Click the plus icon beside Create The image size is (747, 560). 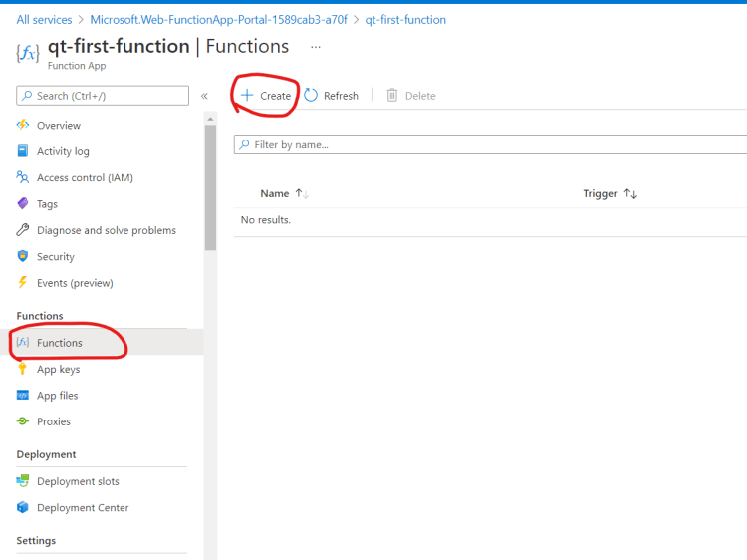click(x=247, y=96)
